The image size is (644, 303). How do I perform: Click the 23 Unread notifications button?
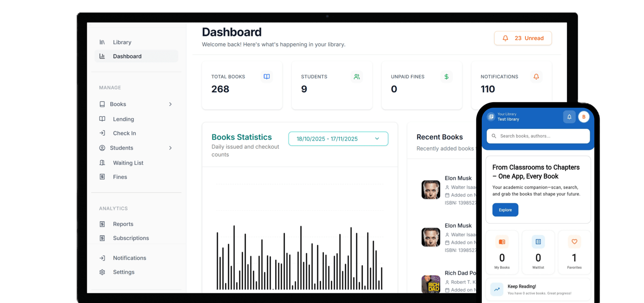523,38
